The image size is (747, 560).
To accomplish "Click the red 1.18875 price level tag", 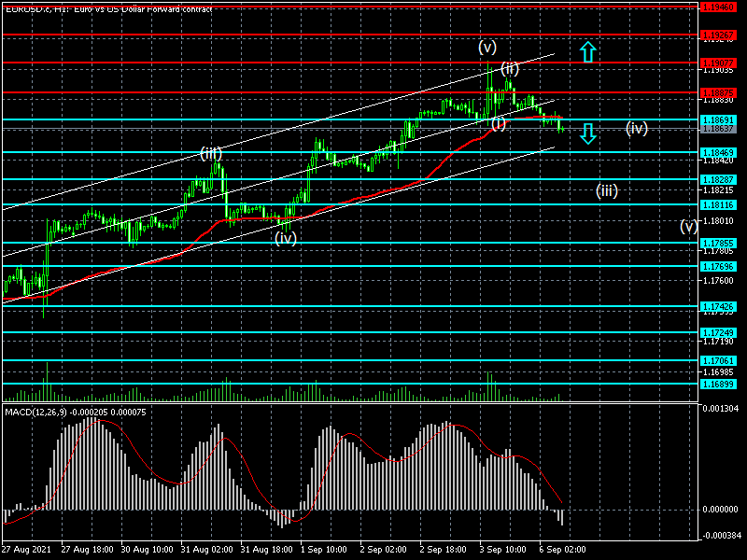I will [x=719, y=93].
